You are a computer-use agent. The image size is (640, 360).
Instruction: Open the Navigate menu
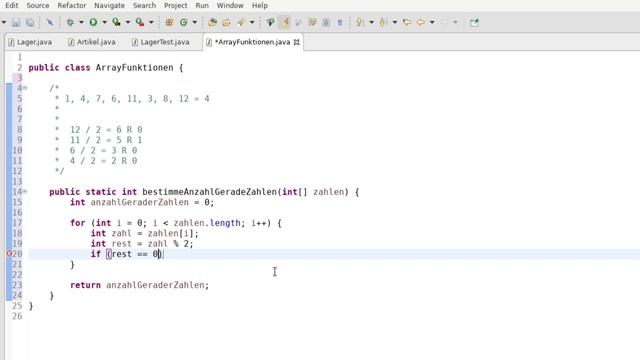click(x=109, y=5)
